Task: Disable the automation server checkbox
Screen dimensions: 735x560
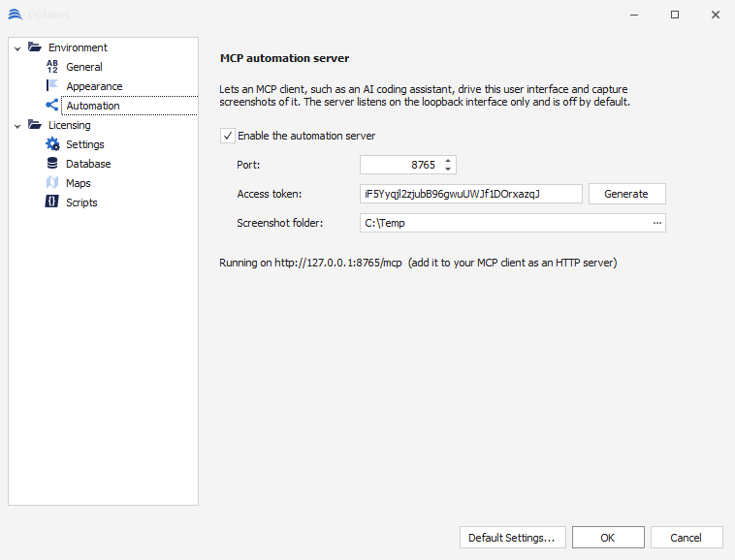Action: click(x=228, y=136)
